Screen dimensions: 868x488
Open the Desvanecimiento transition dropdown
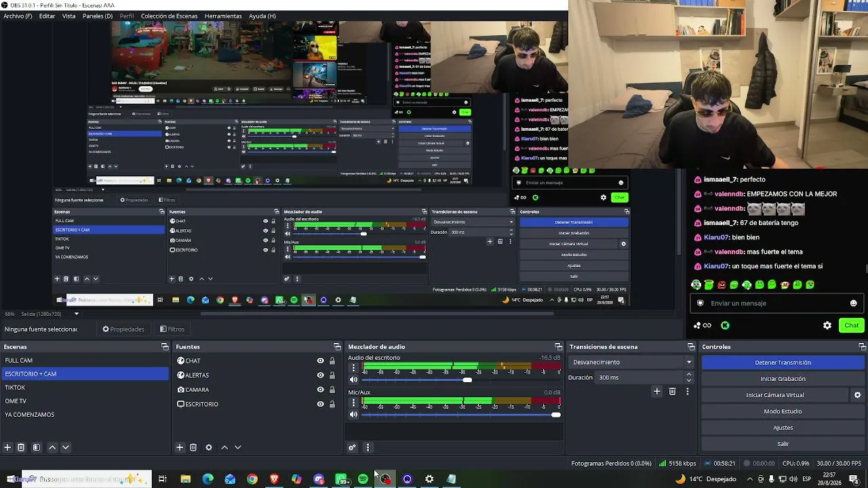tap(632, 362)
